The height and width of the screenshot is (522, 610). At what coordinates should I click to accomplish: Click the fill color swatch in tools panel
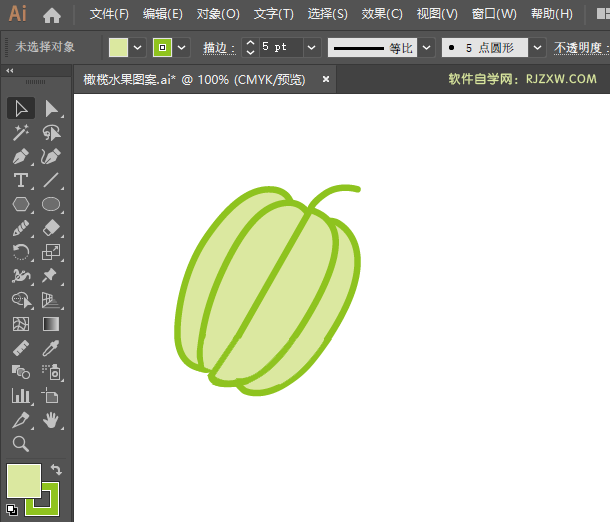[x=23, y=480]
